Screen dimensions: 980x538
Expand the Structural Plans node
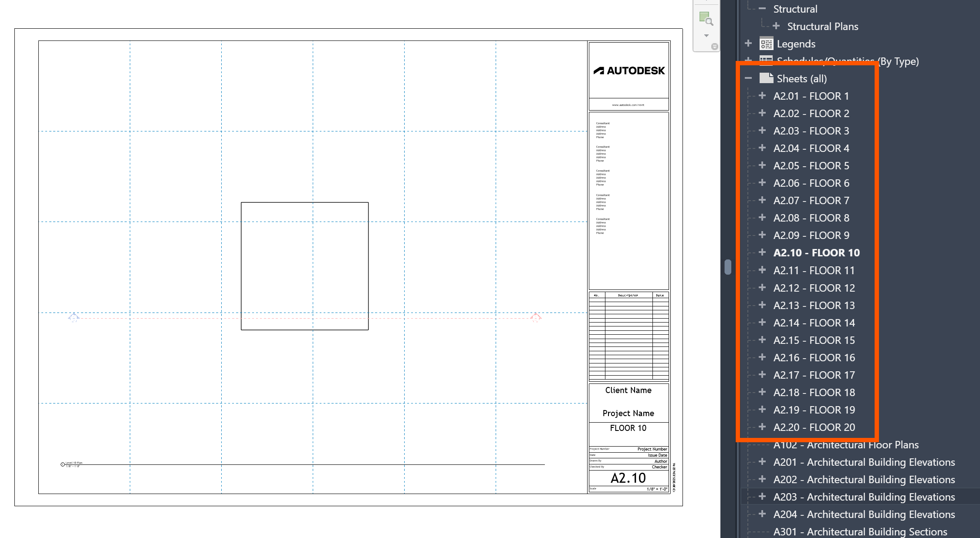[x=776, y=26]
